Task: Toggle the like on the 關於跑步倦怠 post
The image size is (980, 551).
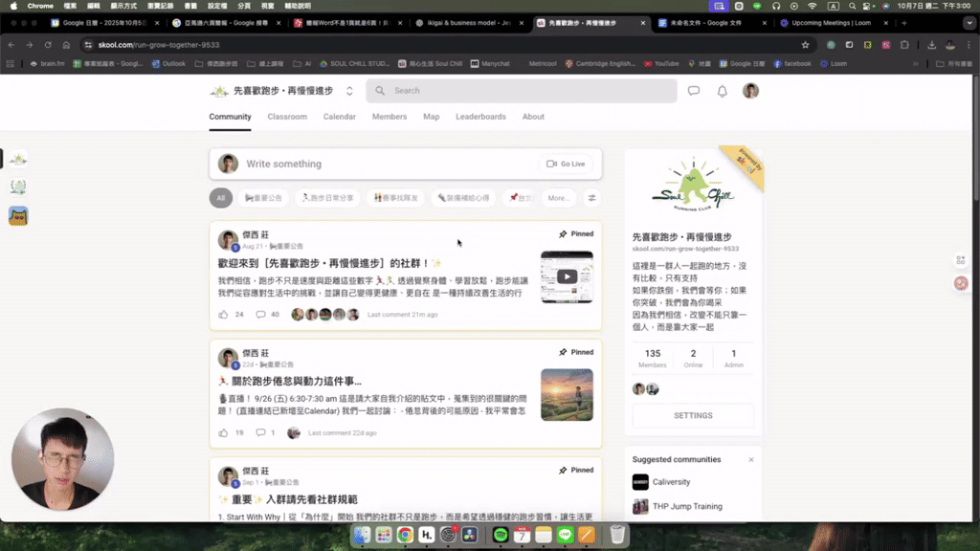Action: [225, 431]
